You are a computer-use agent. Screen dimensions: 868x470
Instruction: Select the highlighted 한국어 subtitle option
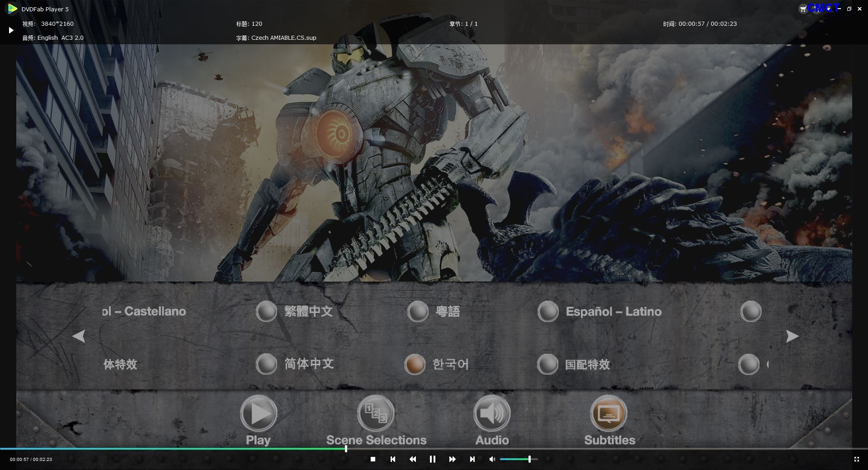click(x=437, y=364)
